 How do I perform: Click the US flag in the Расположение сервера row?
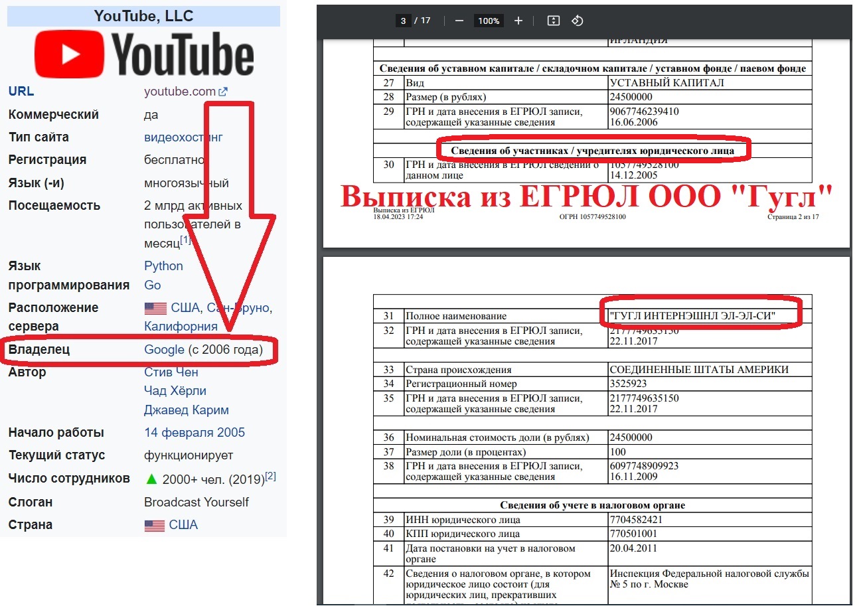point(156,308)
